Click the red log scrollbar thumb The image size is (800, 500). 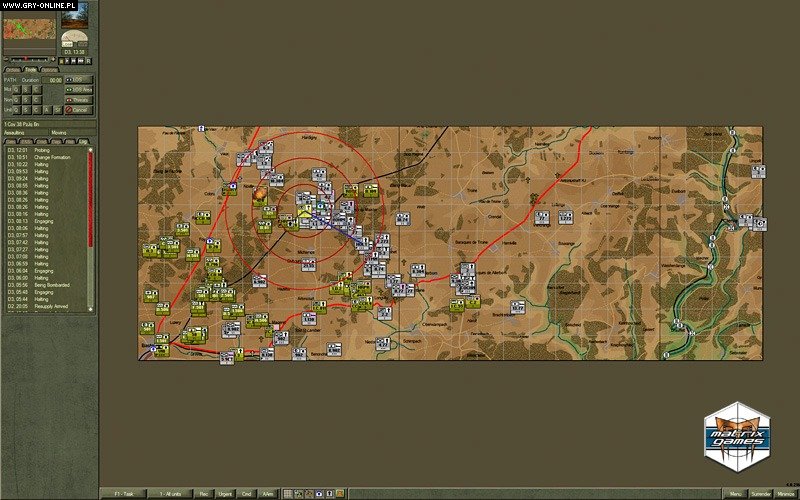tap(90, 199)
